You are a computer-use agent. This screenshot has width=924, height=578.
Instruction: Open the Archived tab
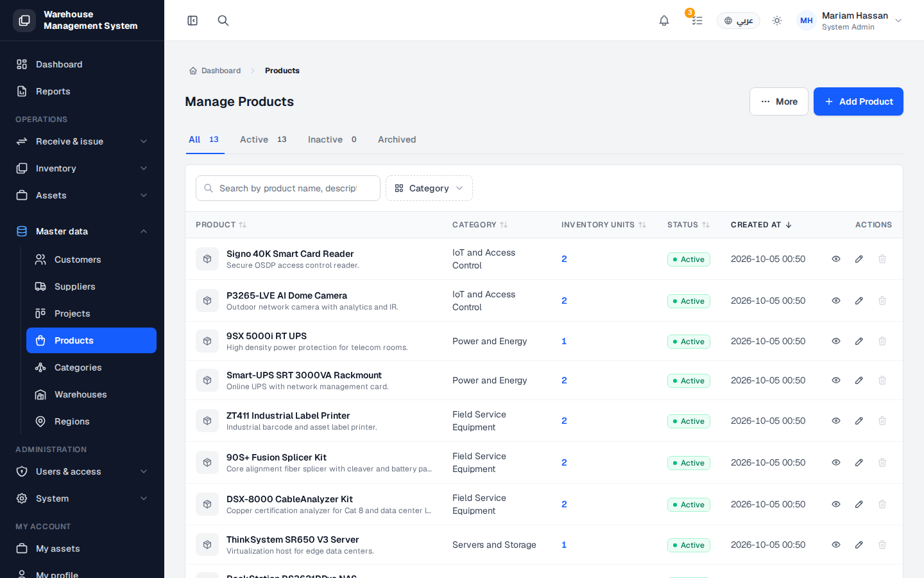[x=397, y=139]
